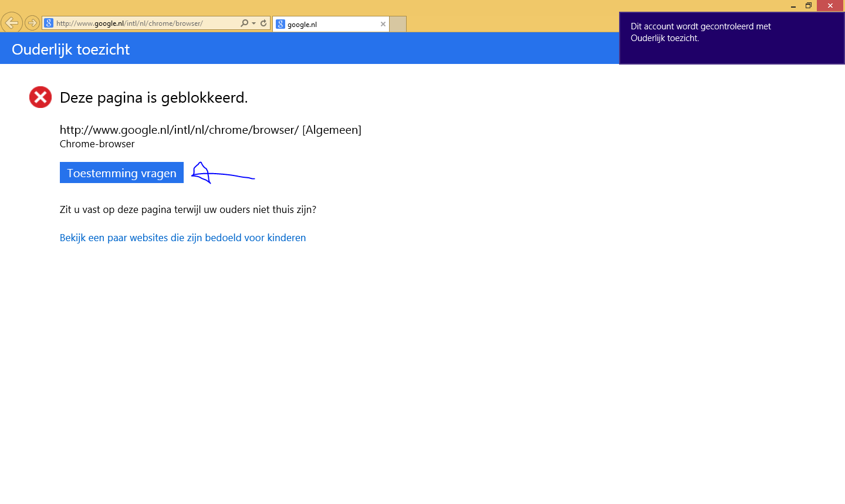Image resolution: width=845 pixels, height=504 pixels.
Task: Click the search magnifier in address bar
Action: (244, 23)
